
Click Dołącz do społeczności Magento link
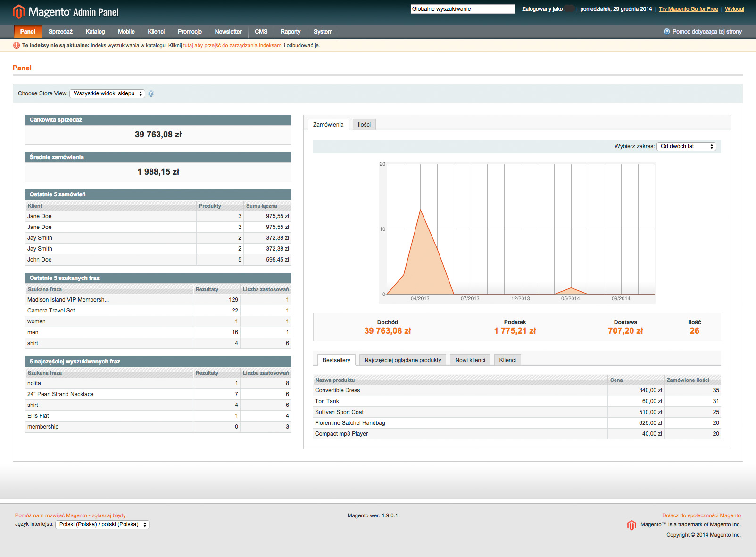(701, 515)
